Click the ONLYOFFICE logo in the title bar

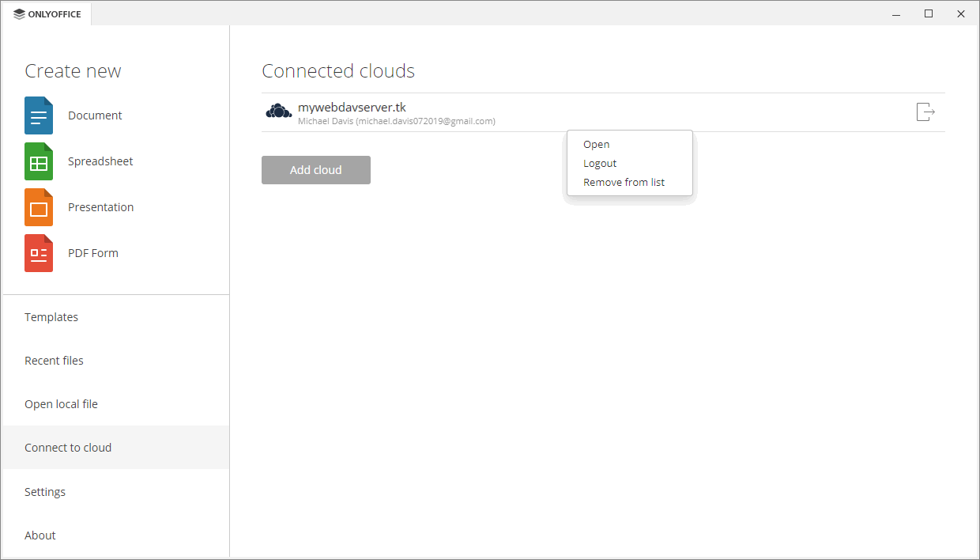(46, 13)
